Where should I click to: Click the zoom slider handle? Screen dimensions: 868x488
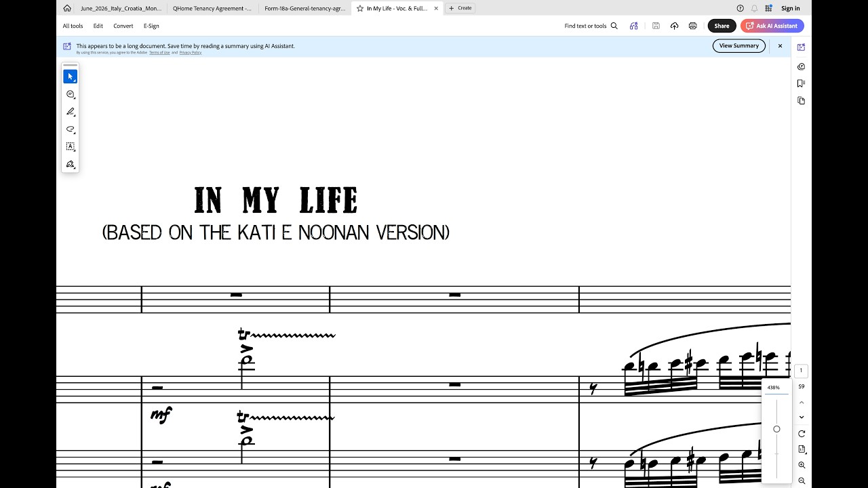tap(776, 429)
